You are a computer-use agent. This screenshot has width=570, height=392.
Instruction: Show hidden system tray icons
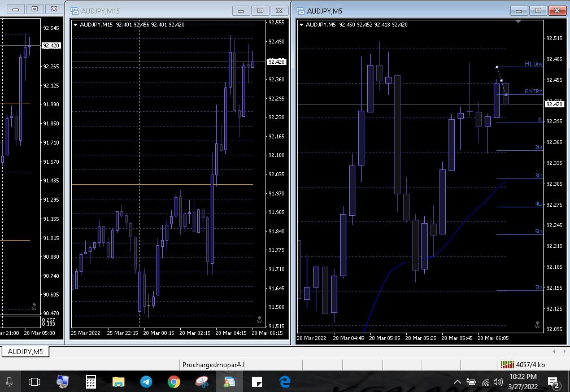tap(458, 382)
